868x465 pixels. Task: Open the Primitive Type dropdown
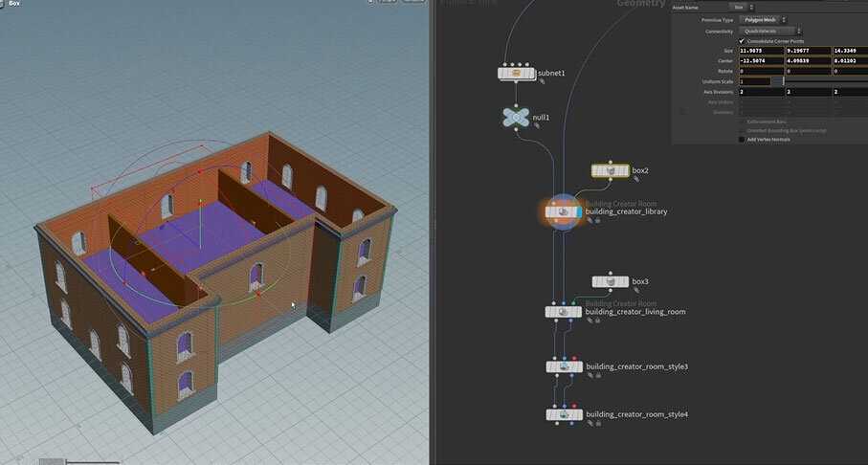763,19
